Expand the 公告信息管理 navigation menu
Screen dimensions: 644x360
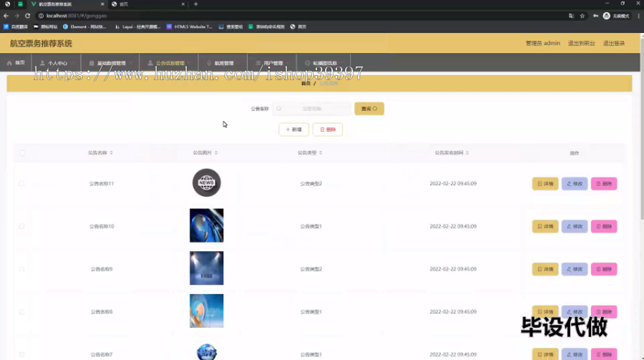pos(169,63)
